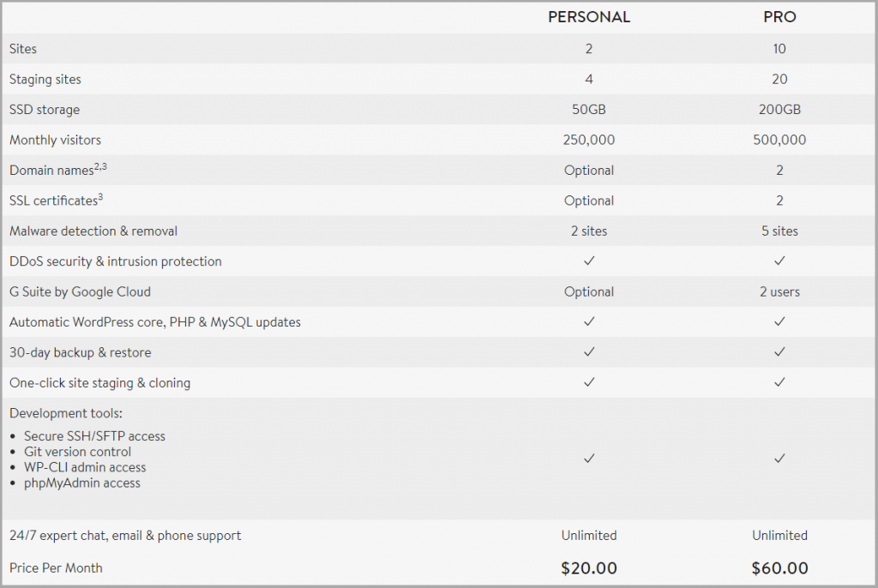Click Pro one-click site staging checkmark
Image resolution: width=878 pixels, height=588 pixels.
779,382
